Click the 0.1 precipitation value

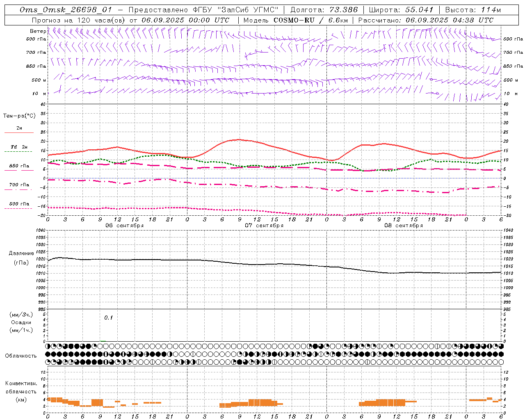pos(108,317)
